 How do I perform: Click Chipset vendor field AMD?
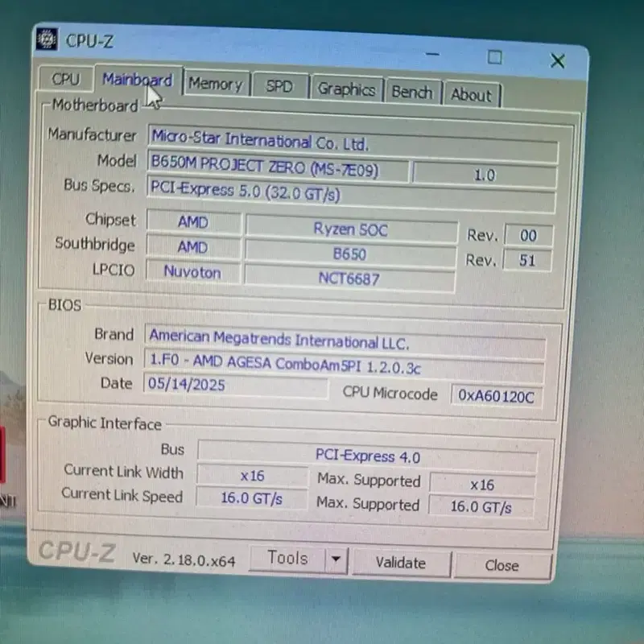point(193,222)
